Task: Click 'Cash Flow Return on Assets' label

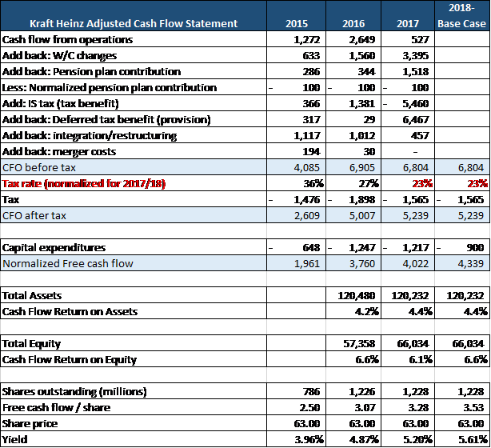Action: (70, 311)
